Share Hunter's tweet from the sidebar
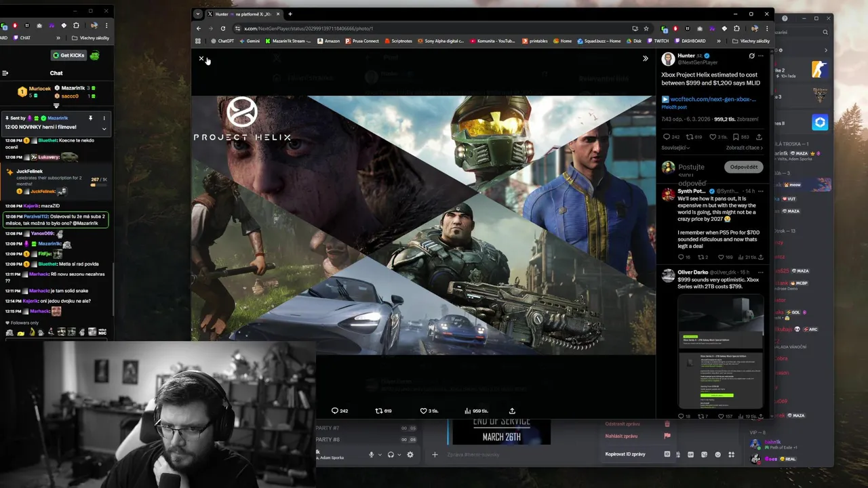 coord(759,137)
